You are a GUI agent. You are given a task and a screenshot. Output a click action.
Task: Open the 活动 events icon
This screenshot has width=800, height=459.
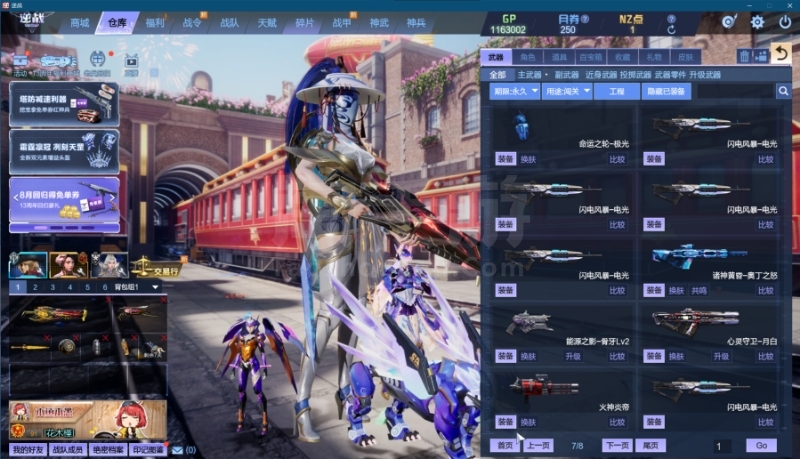pyautogui.click(x=20, y=64)
